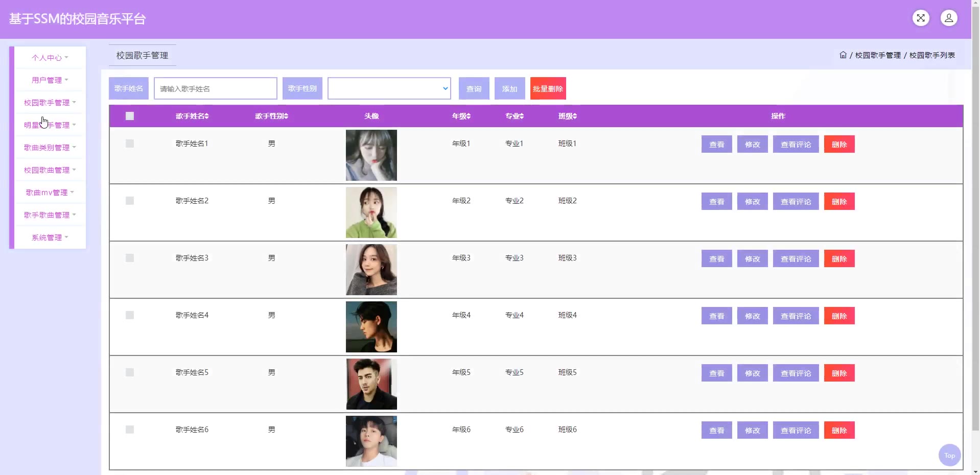The image size is (980, 475).
Task: Sort table by 年级 column
Action: [x=461, y=116]
